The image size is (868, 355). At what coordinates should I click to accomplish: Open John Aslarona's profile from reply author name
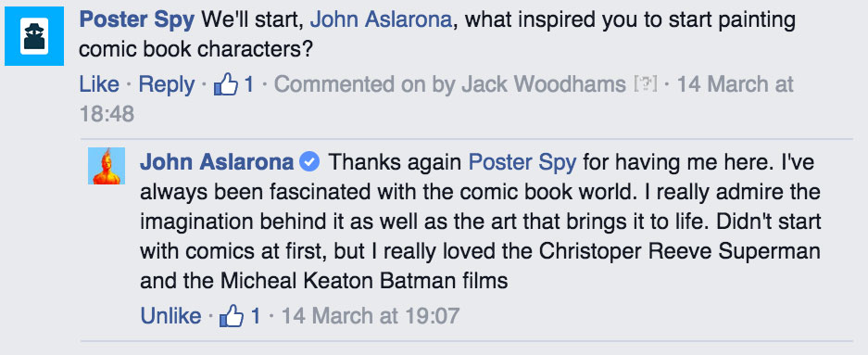(x=217, y=162)
